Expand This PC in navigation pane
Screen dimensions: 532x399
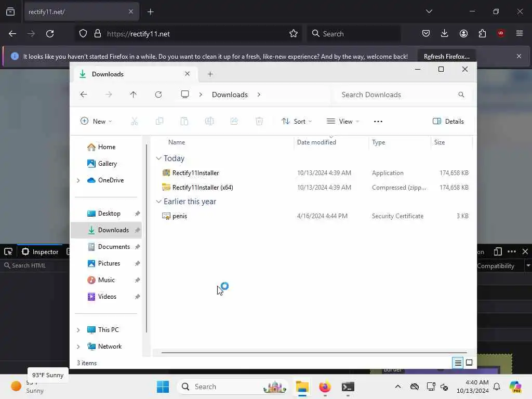pyautogui.click(x=78, y=330)
